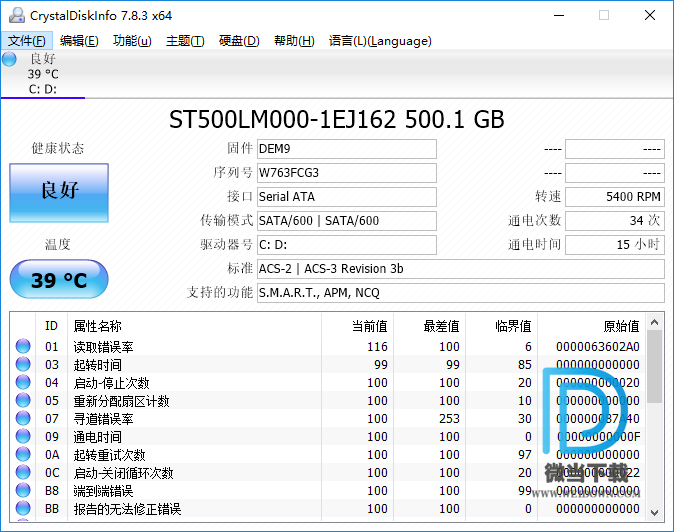Click the 健康状态 label
The height and width of the screenshot is (532, 674).
coord(58,149)
